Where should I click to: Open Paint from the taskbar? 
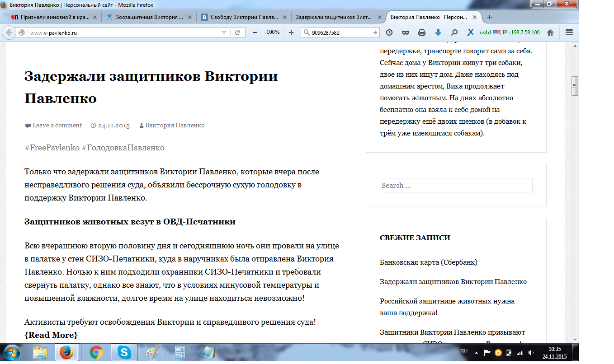(x=152, y=353)
